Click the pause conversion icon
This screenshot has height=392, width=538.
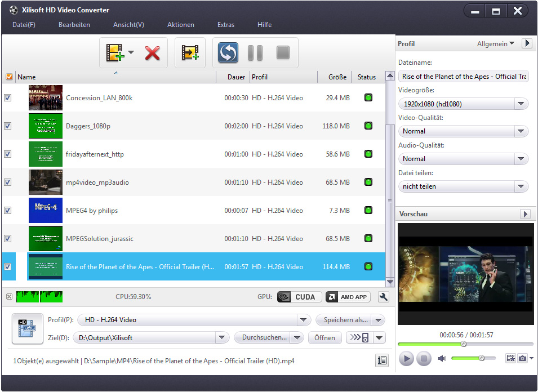coord(255,53)
